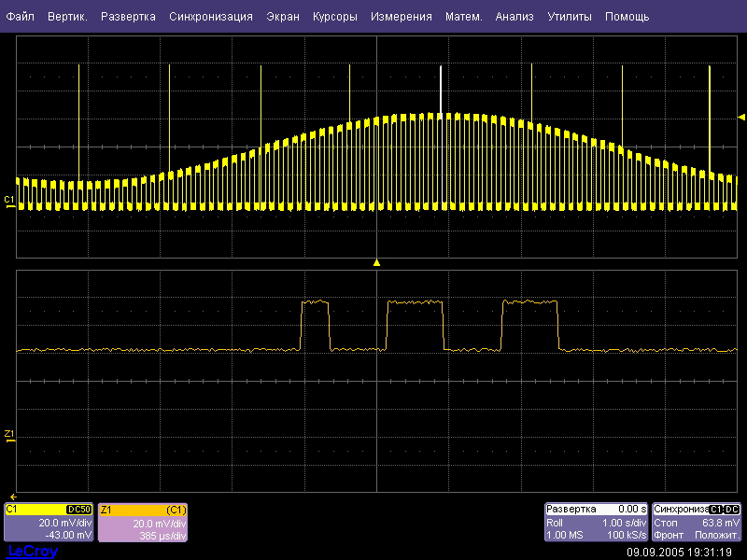The width and height of the screenshot is (747, 560).
Task: Open the Помощь menu
Action: (x=627, y=17)
